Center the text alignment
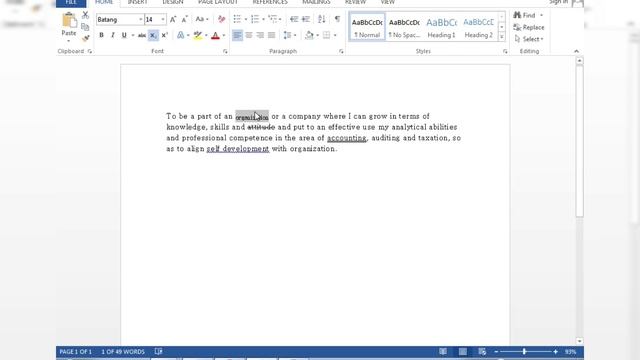Viewport: 640px width, 360px height. [x=249, y=36]
